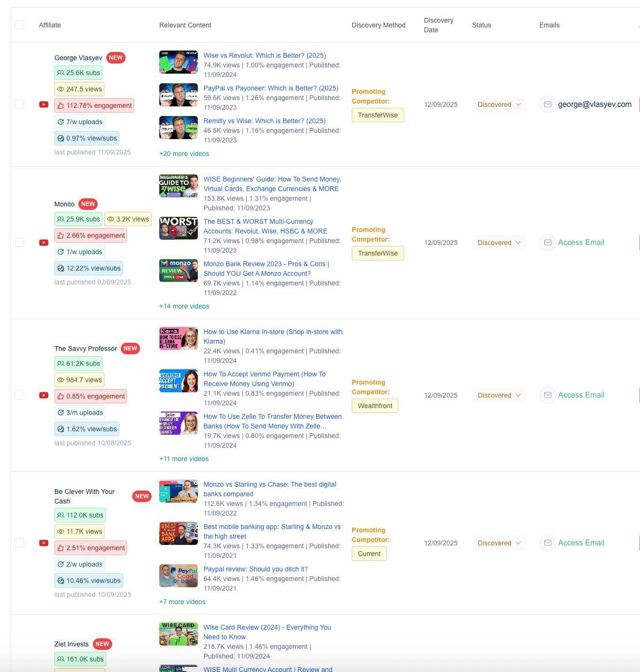Screen dimensions: 640x672
Task: Expand the +20 more videos list
Action: point(184,154)
